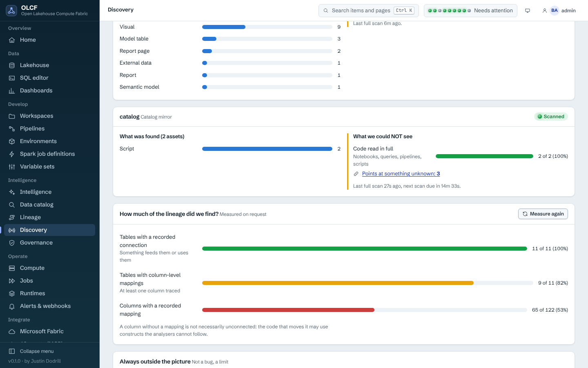Click the Variable sets sliders icon
588x368 pixels.
(12, 167)
